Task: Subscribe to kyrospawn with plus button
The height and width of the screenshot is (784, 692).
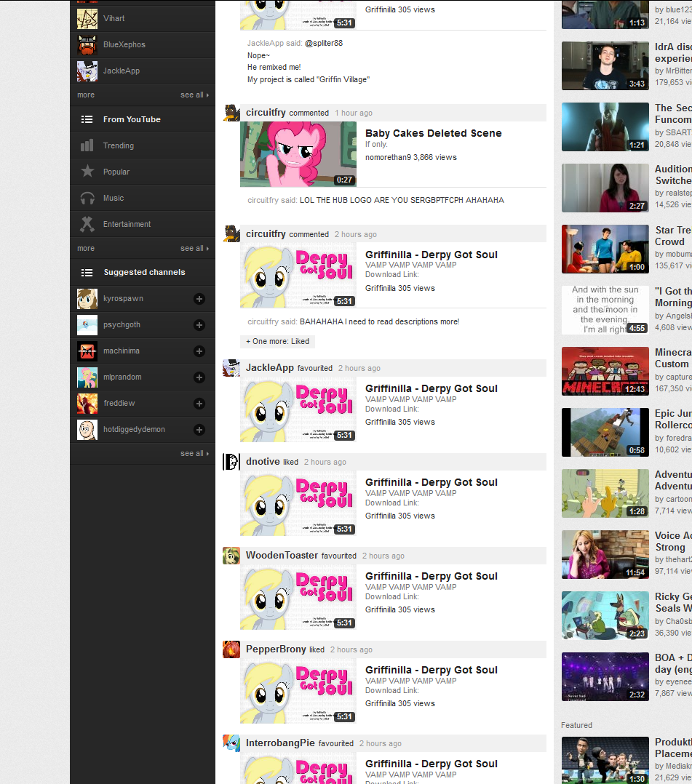Action: tap(199, 299)
